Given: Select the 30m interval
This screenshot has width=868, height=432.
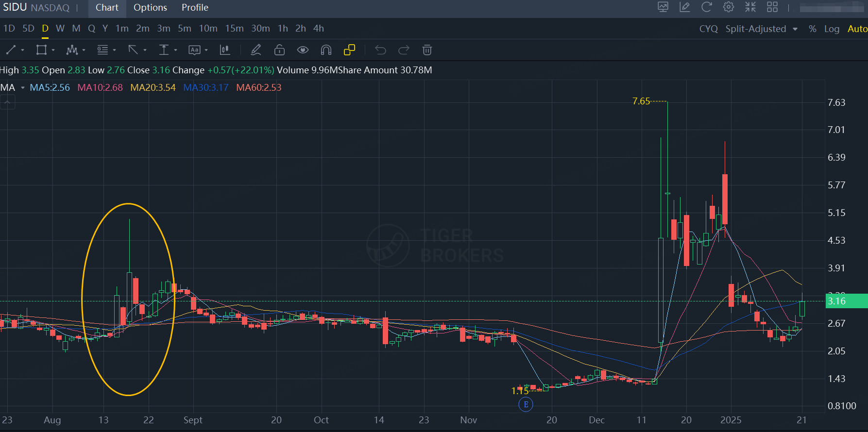Looking at the screenshot, I should click(260, 29).
